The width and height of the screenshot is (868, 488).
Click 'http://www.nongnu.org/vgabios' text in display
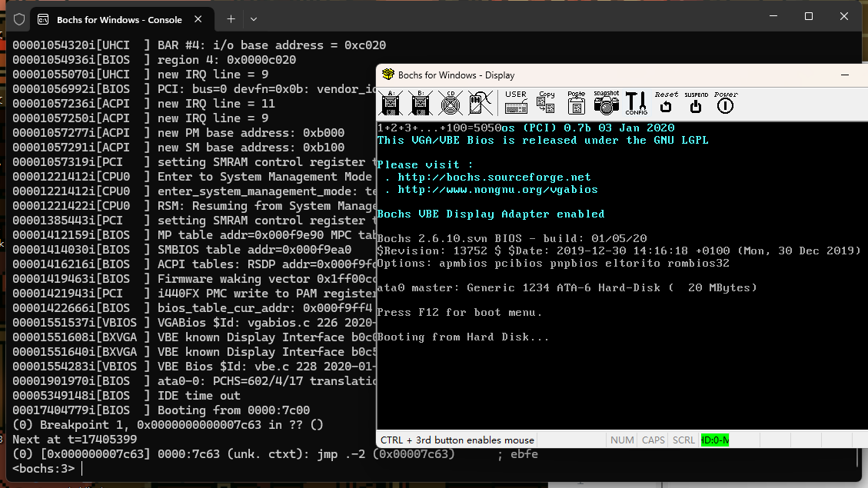pyautogui.click(x=497, y=190)
